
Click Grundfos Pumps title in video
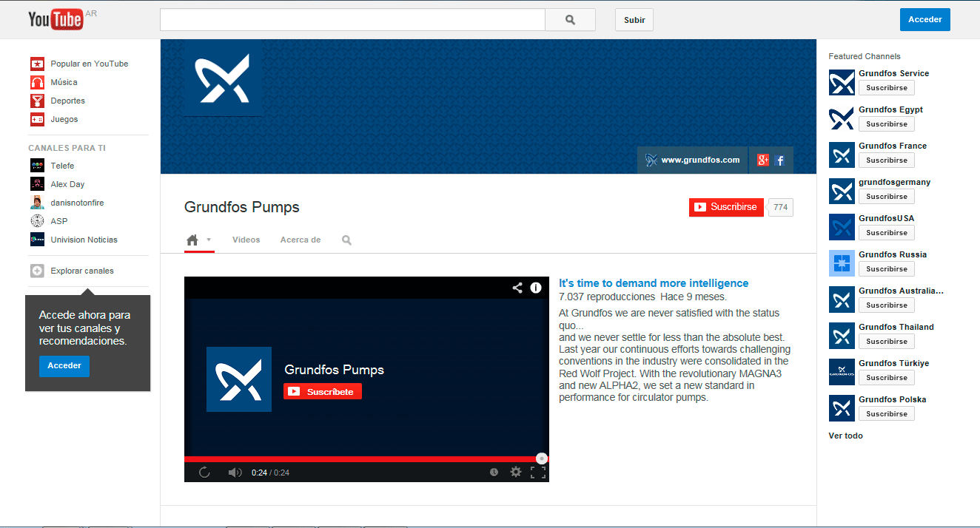[335, 370]
